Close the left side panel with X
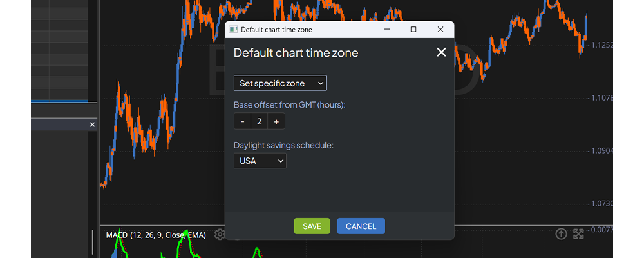 pyautogui.click(x=92, y=124)
